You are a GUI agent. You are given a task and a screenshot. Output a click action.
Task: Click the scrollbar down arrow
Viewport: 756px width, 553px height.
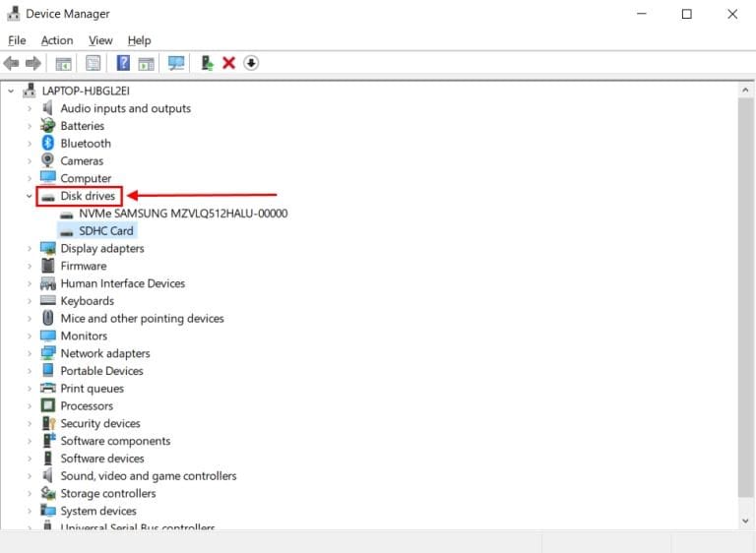745,521
